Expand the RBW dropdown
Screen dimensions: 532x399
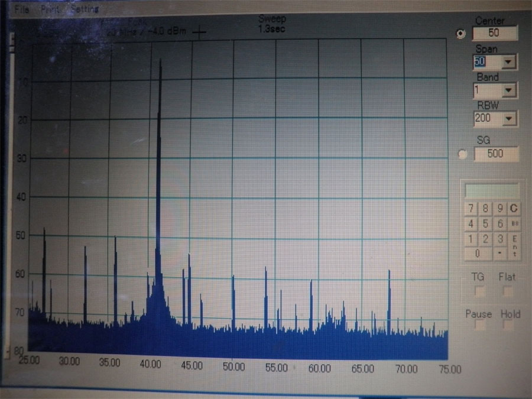509,119
